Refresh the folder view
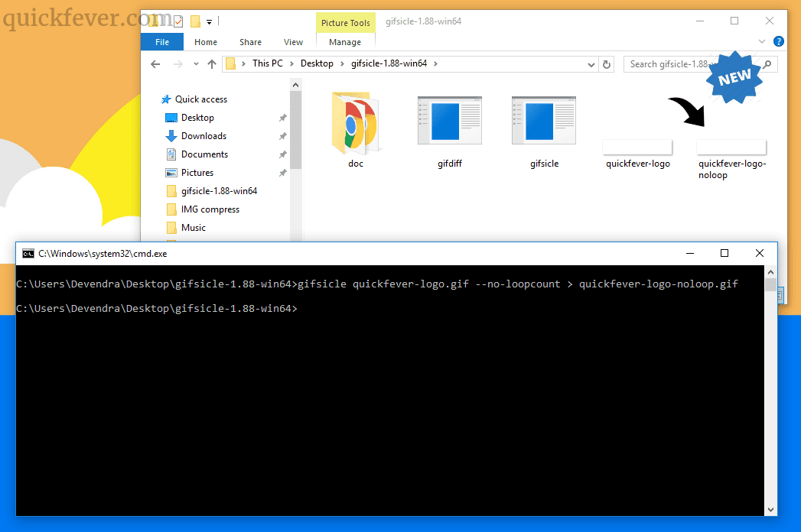The height and width of the screenshot is (532, 801). point(607,64)
